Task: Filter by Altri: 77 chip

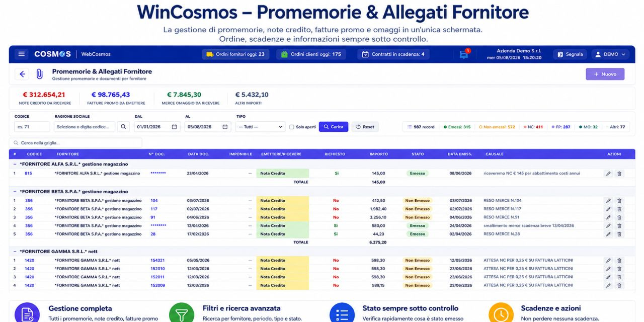Action: click(617, 127)
